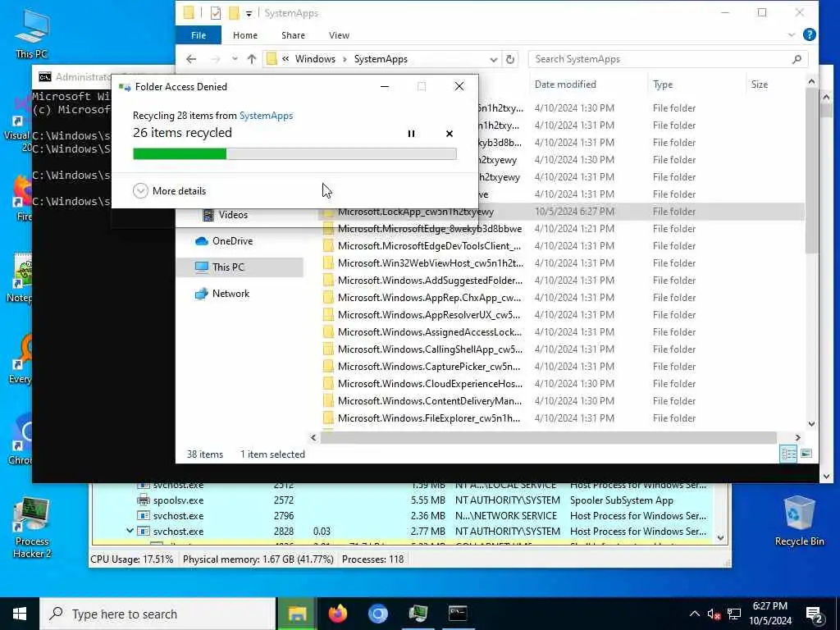This screenshot has width=840, height=630.
Task: Open the Process Hacker 2 desktop shortcut
Action: tap(32, 527)
